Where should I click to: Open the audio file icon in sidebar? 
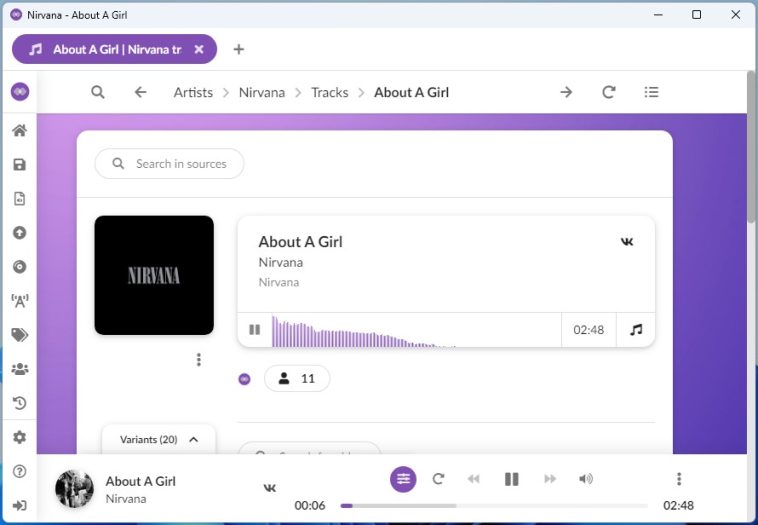tap(20, 199)
